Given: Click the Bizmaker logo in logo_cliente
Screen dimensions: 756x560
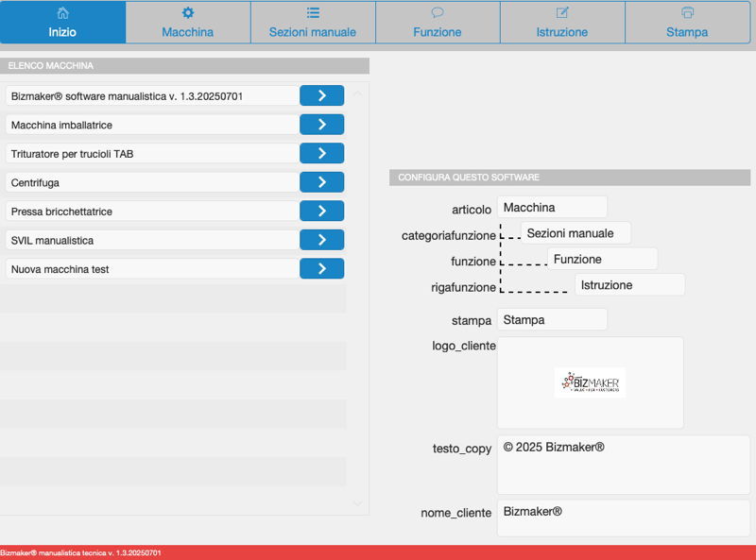Looking at the screenshot, I should point(590,383).
